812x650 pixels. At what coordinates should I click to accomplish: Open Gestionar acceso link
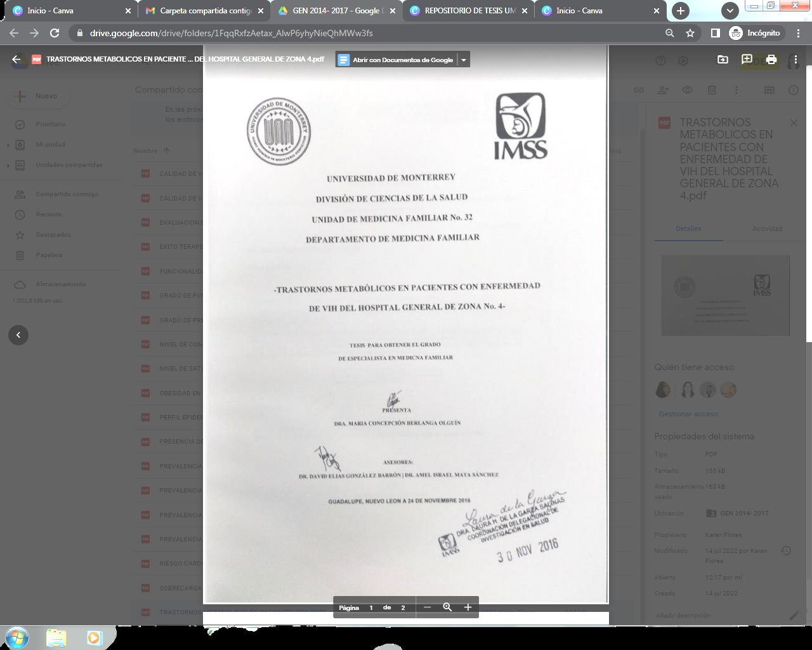[x=688, y=414]
